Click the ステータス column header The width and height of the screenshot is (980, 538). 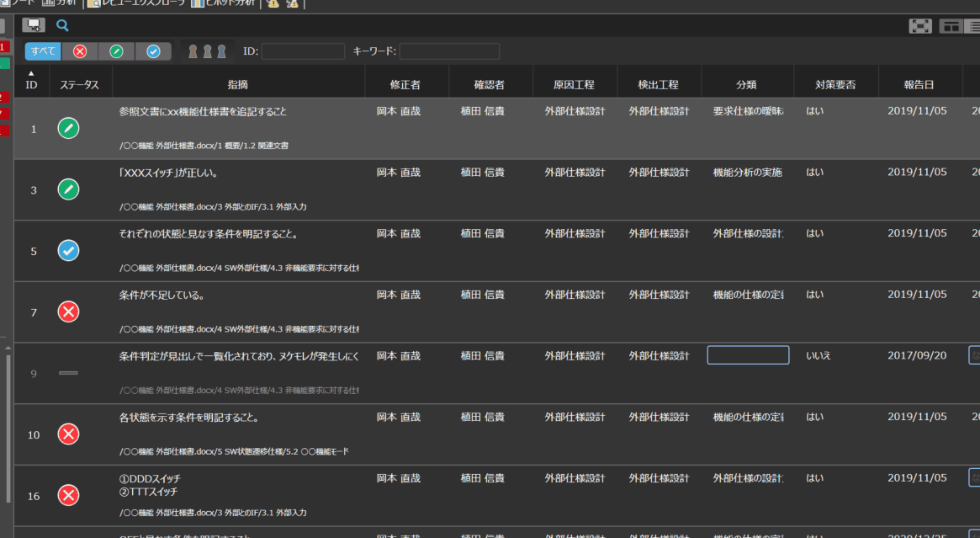80,84
